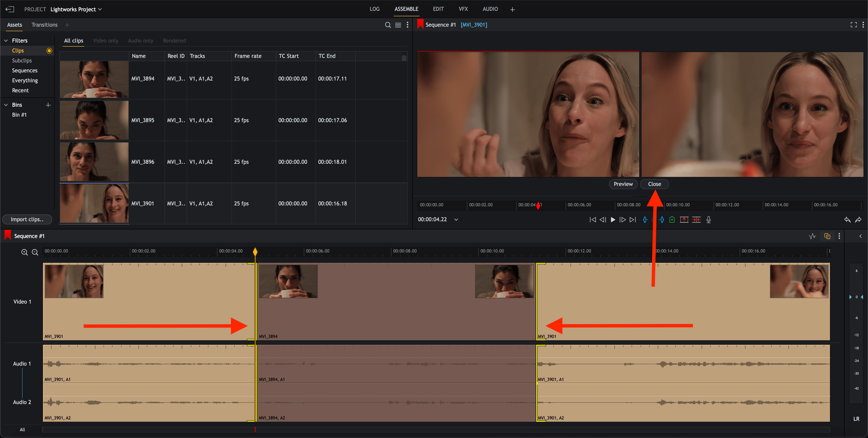
Task: Click the mark-in point icon
Action: [645, 220]
